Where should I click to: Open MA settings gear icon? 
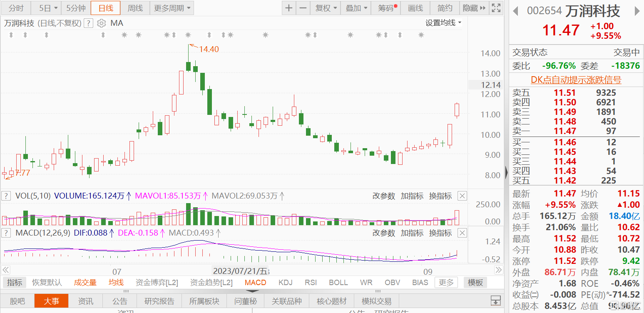click(101, 23)
